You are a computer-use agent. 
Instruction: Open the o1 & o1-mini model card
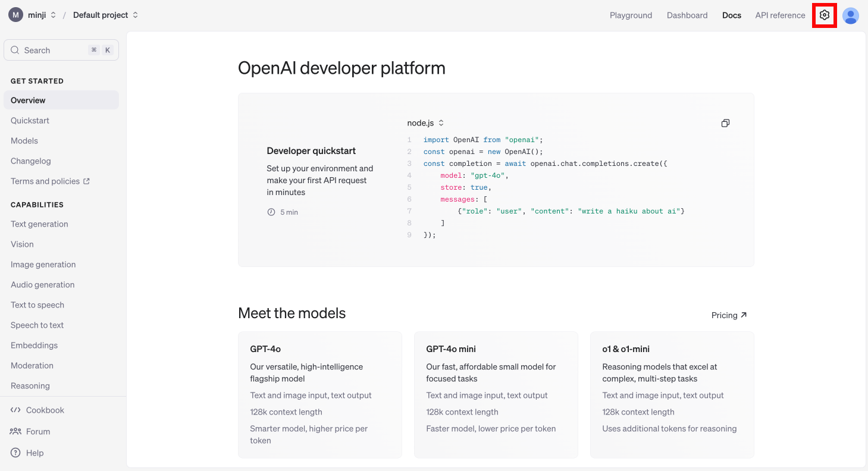(x=672, y=395)
